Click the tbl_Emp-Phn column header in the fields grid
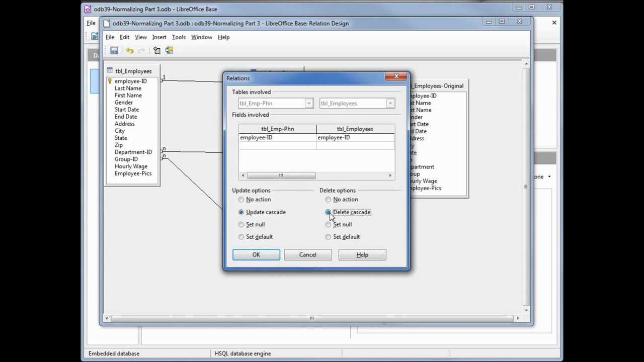Viewport: 644px width, 362px height. 277,129
